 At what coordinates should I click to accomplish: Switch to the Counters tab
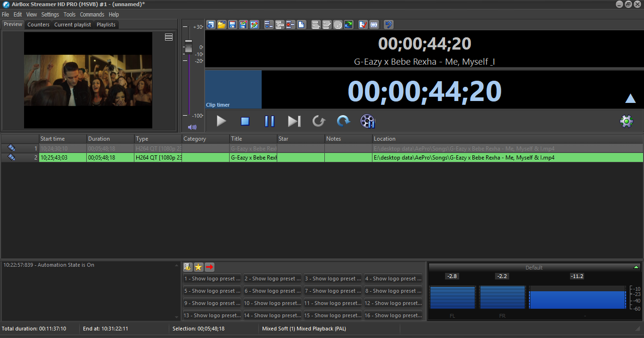point(38,25)
